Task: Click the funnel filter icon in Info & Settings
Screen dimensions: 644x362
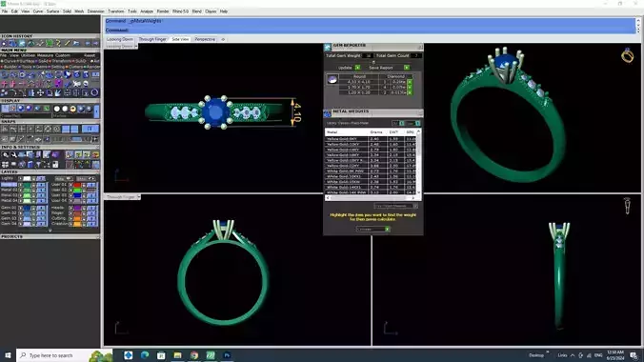Action: (x=38, y=165)
